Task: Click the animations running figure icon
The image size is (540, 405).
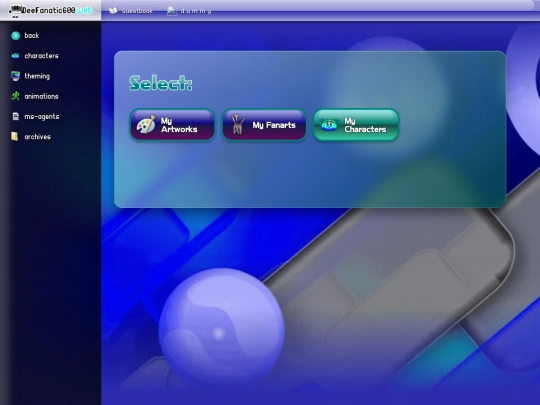Action: [x=15, y=96]
